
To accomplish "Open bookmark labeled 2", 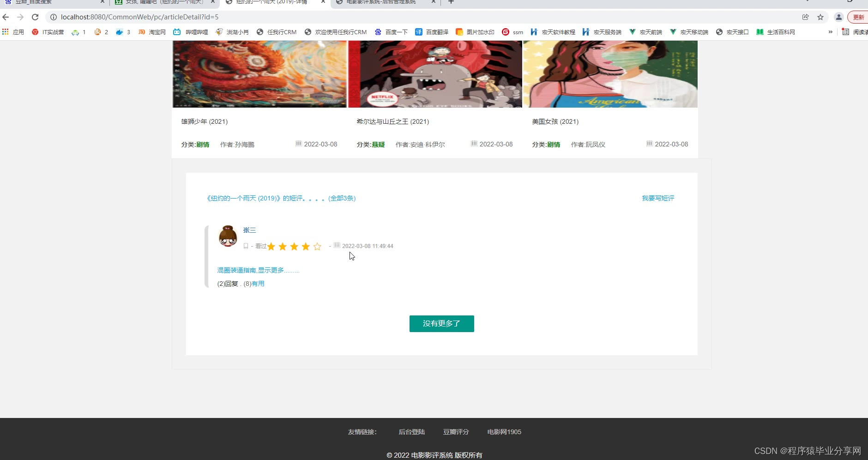I will click(101, 32).
